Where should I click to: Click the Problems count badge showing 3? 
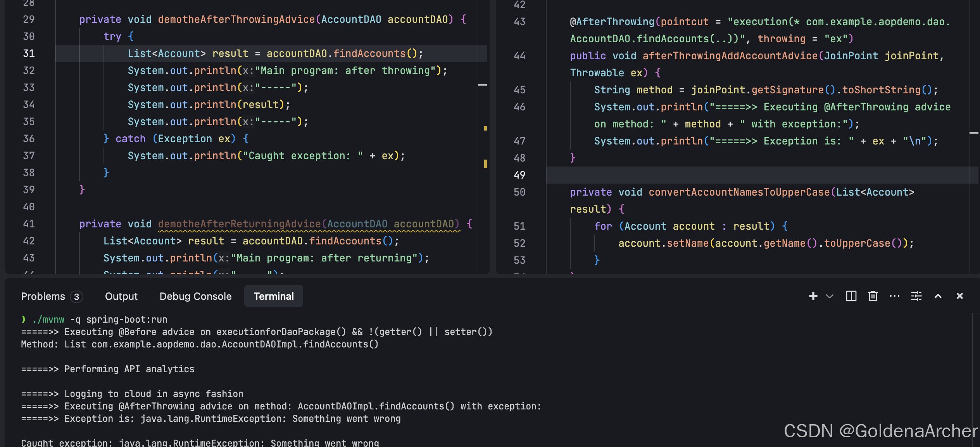76,297
